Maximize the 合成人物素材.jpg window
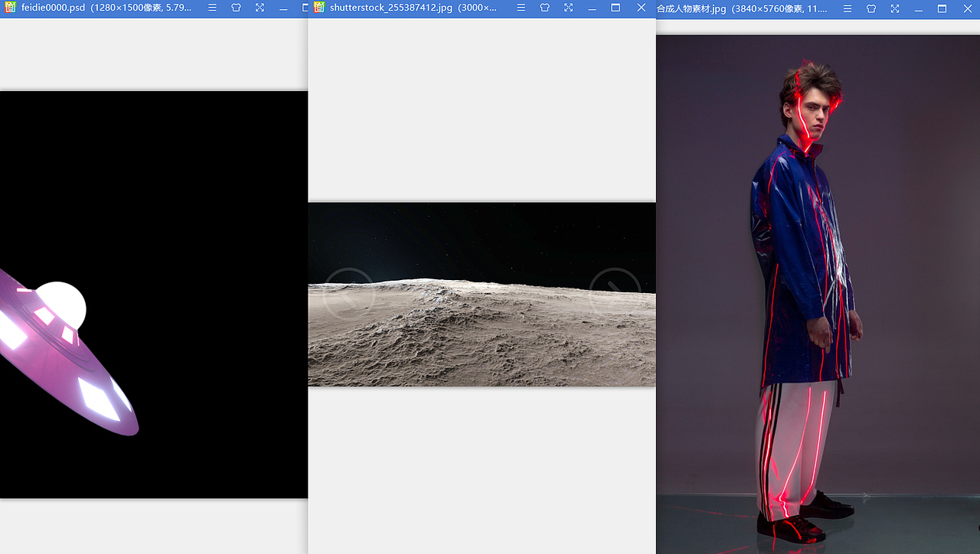This screenshot has width=980, height=554. tap(942, 8)
